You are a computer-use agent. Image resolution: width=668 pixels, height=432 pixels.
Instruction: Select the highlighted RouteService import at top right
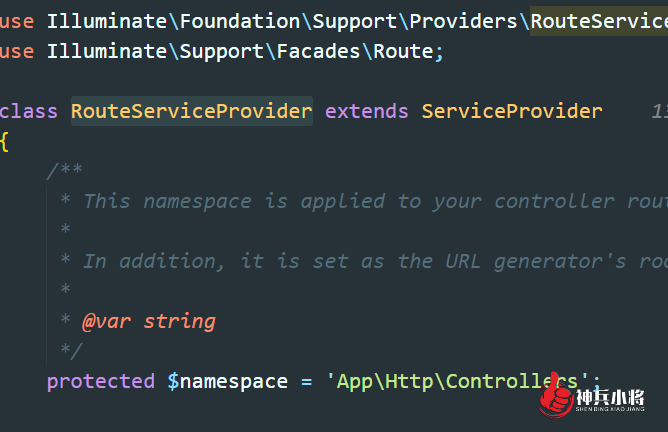coord(599,21)
